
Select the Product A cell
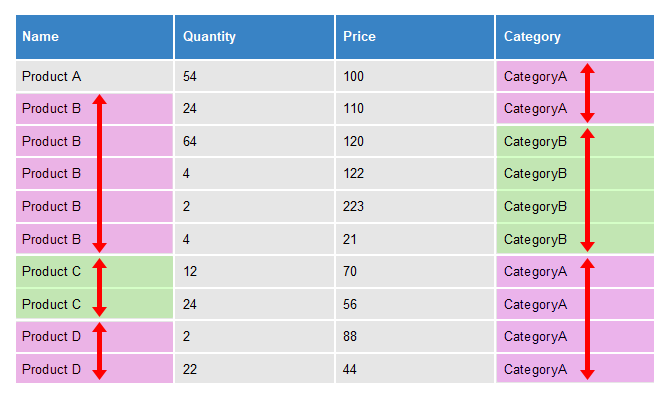tap(94, 76)
